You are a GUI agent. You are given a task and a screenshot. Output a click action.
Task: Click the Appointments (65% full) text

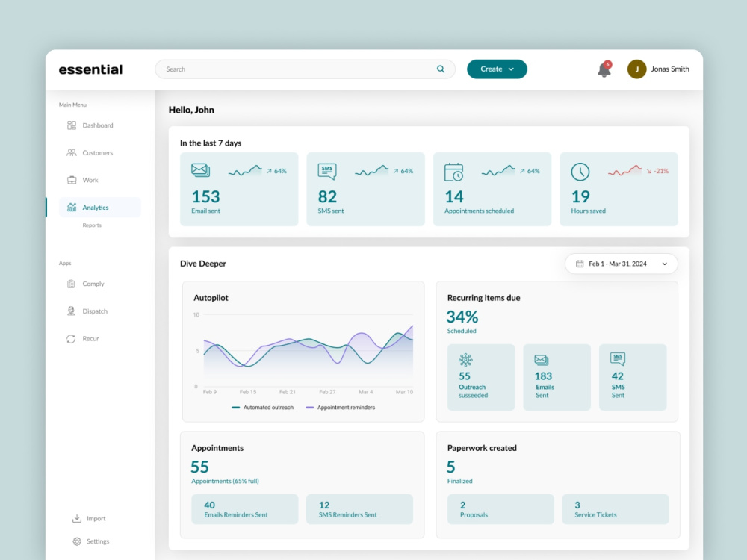[x=226, y=481]
